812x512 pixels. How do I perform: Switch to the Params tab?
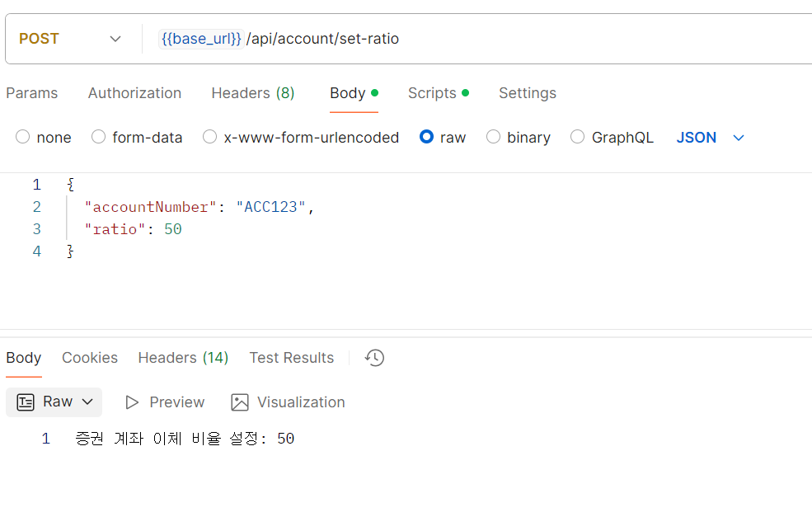click(32, 93)
